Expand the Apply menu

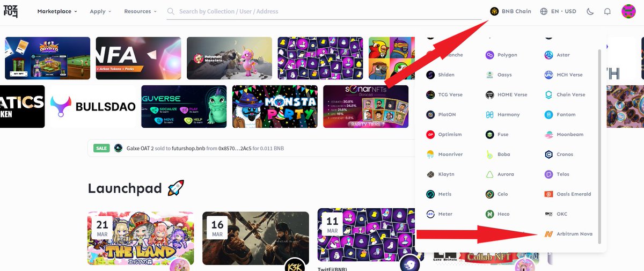click(x=100, y=11)
